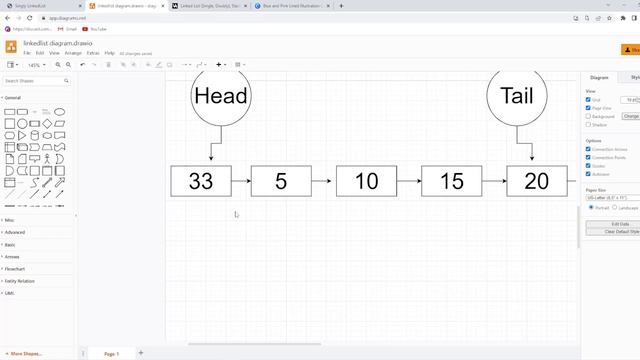
Task: Open the insert plus dropdown
Action: pyautogui.click(x=221, y=64)
